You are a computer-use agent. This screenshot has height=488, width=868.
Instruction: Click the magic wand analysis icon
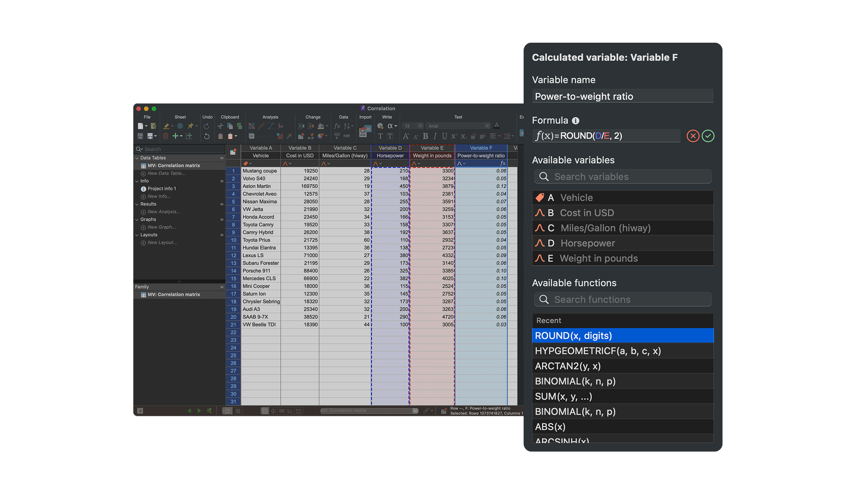pos(289,136)
